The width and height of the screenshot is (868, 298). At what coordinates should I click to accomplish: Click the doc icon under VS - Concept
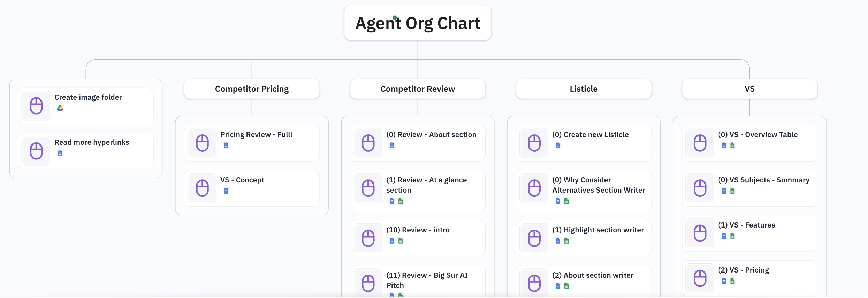pyautogui.click(x=226, y=191)
